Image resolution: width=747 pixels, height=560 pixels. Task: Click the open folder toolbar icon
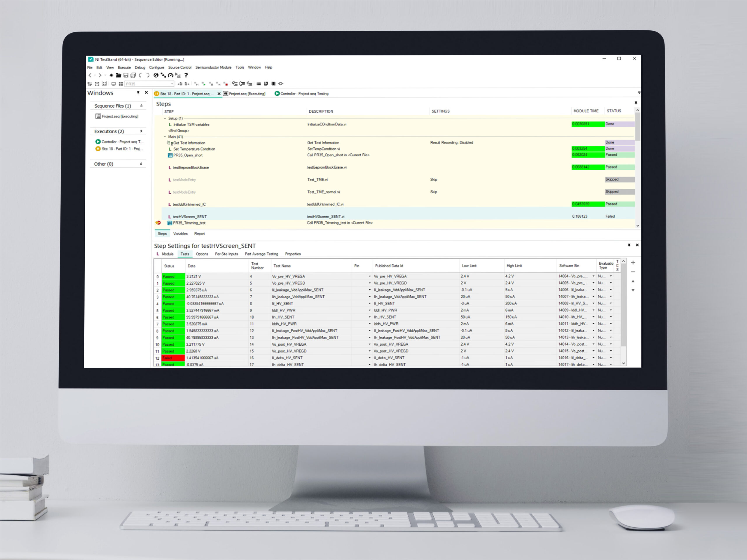point(118,75)
